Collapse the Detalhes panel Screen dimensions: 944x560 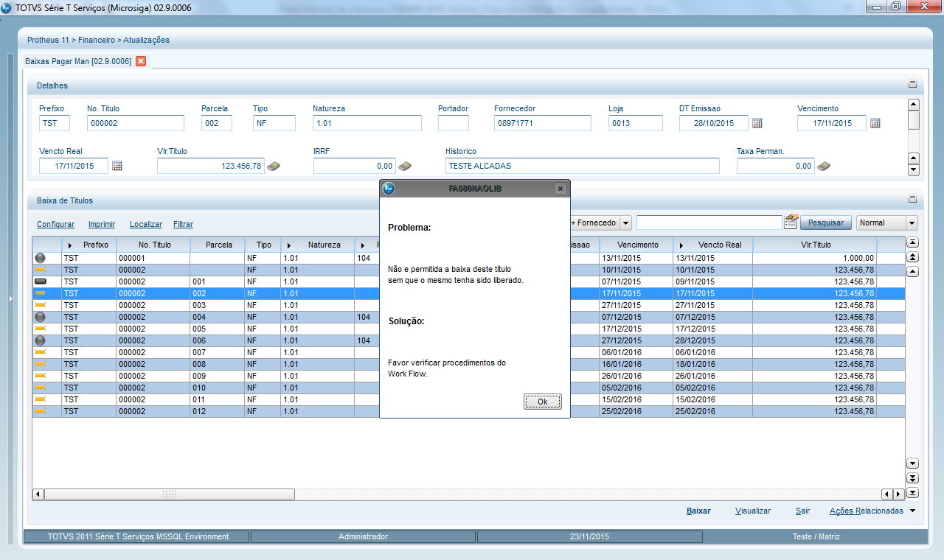912,85
